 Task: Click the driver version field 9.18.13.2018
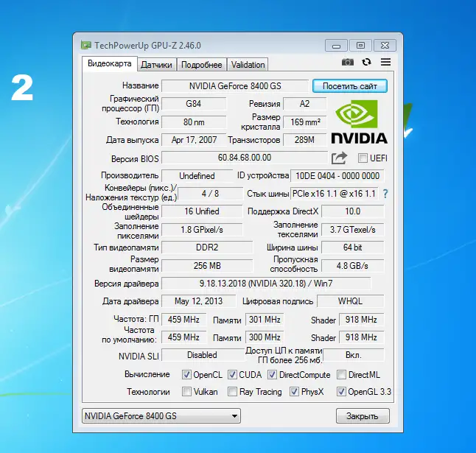pyautogui.click(x=266, y=284)
